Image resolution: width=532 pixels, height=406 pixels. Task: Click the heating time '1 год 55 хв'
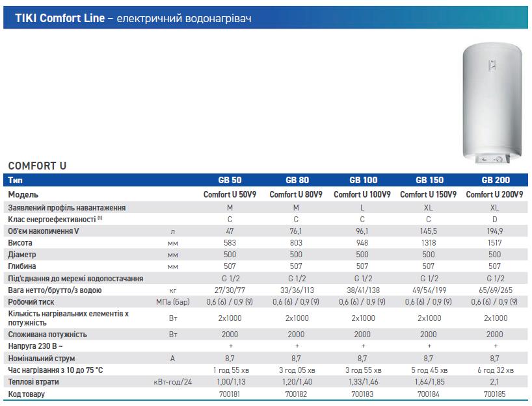coord(230,370)
